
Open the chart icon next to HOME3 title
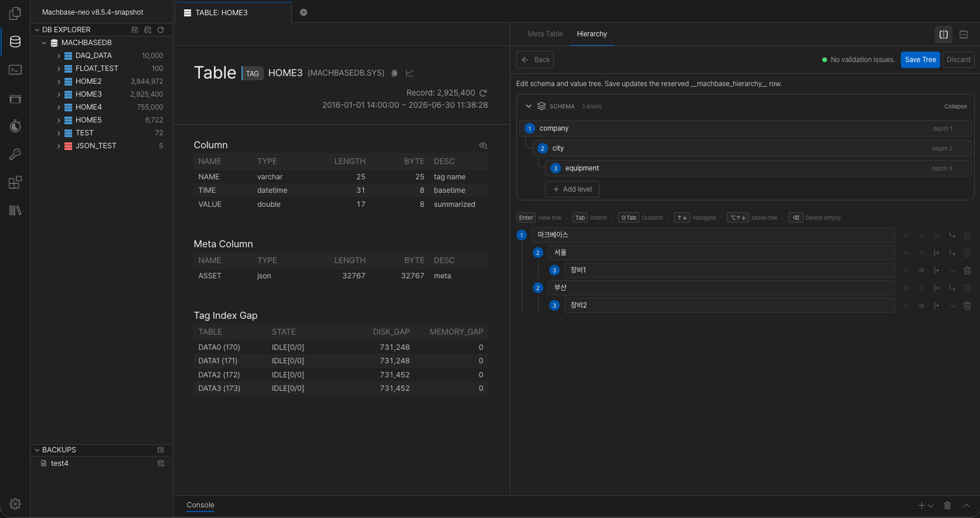[x=410, y=73]
